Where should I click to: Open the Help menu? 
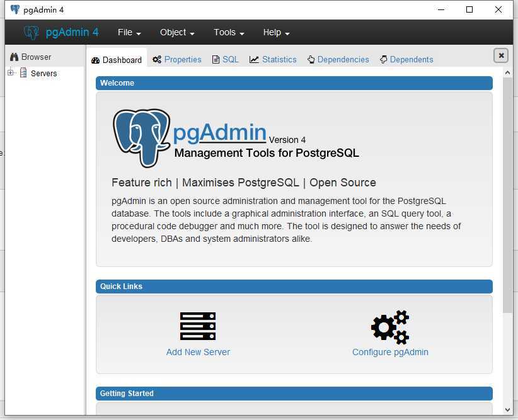tap(276, 32)
